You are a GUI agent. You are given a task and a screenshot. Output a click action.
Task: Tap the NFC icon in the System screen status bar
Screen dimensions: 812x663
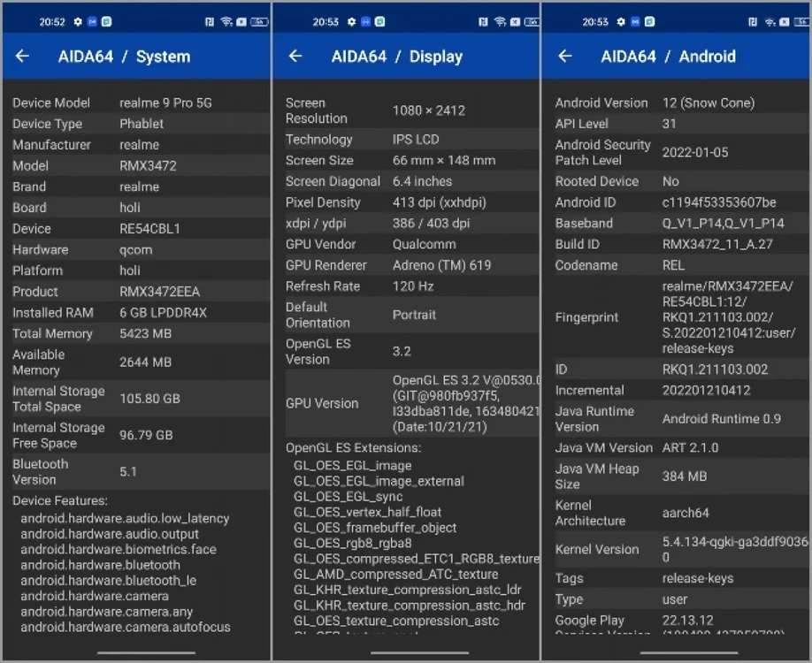point(210,22)
